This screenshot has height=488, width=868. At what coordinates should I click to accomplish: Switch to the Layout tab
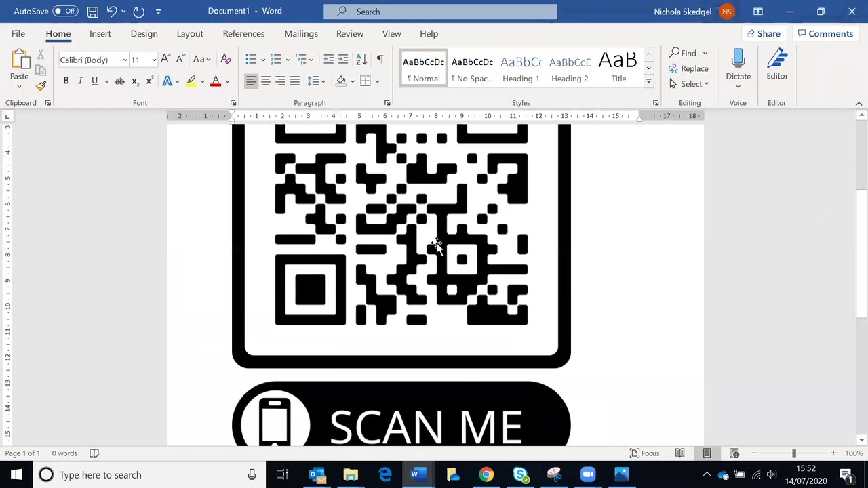190,34
